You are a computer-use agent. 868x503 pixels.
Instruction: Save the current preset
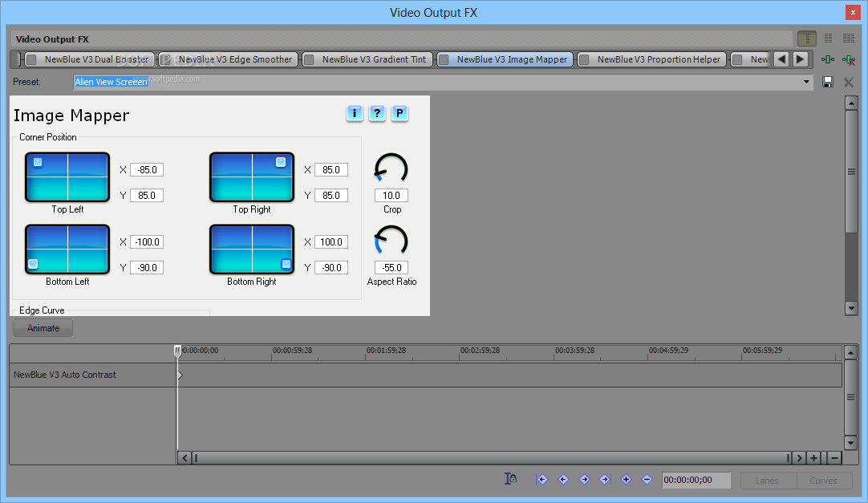pos(828,82)
